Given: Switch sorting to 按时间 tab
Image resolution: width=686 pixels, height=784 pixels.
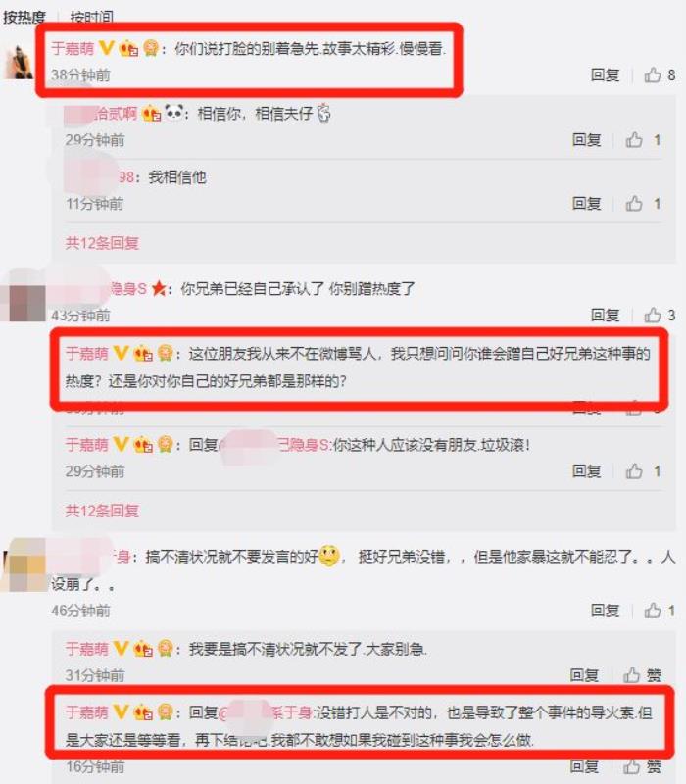Looking at the screenshot, I should [91, 17].
